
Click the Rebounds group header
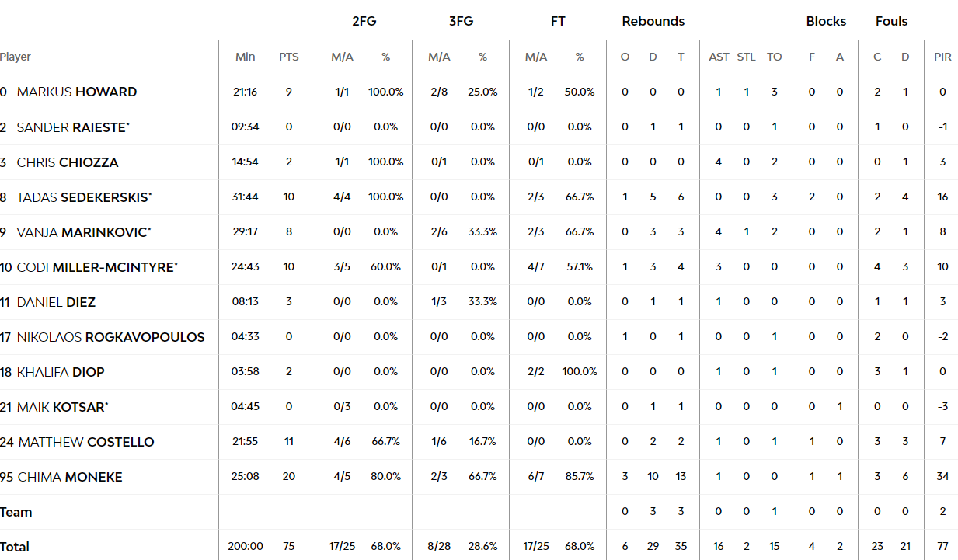pos(653,21)
